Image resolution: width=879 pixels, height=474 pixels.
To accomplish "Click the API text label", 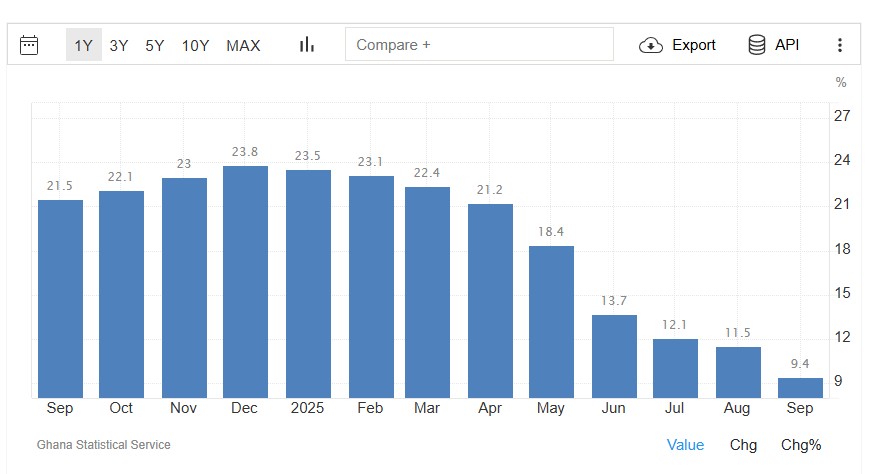I will pyautogui.click(x=787, y=45).
